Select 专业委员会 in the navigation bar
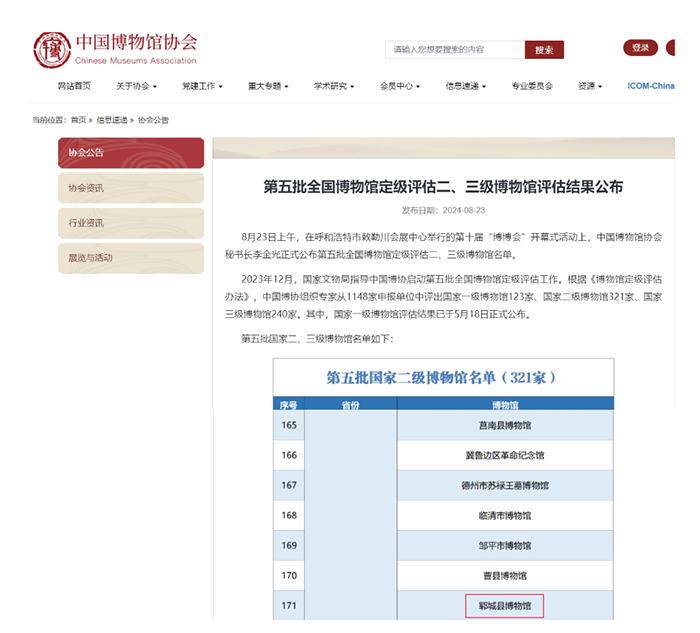The image size is (700, 633). click(532, 86)
